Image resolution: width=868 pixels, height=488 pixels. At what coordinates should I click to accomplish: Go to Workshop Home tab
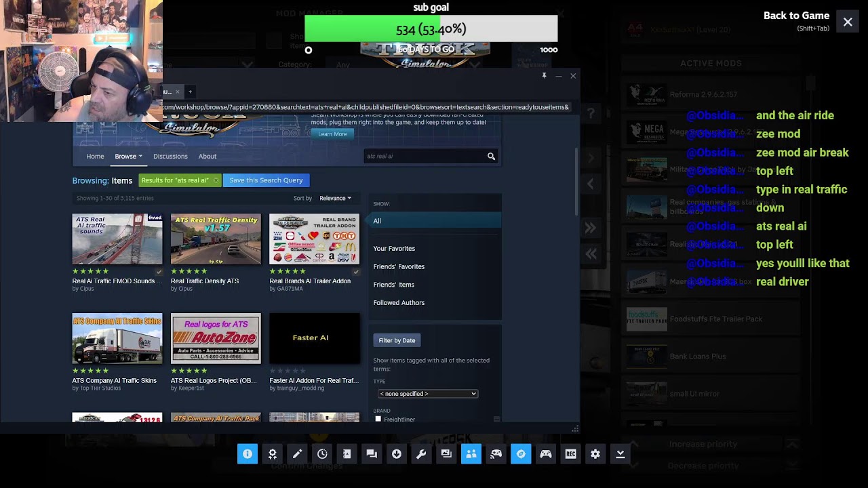click(95, 157)
